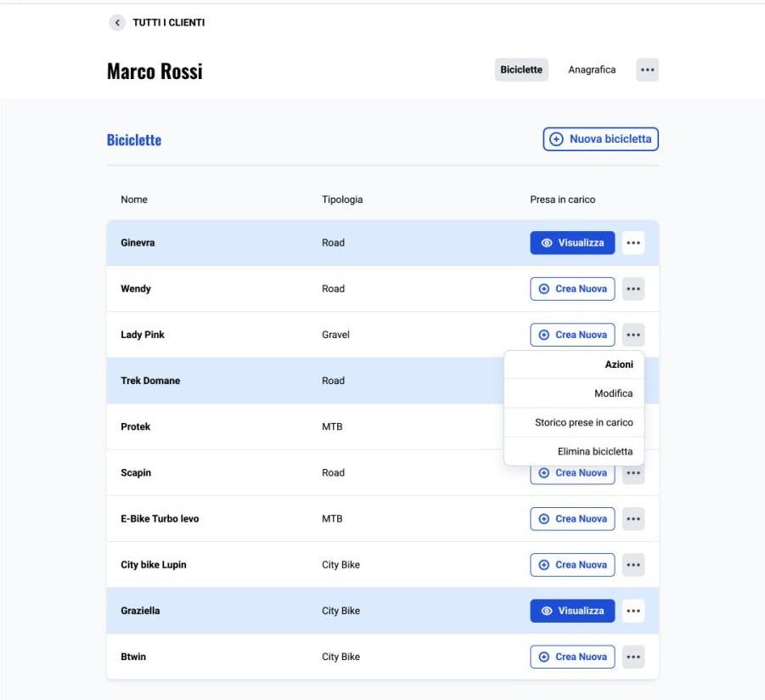Expand the E-Bike Turbo levo options menu
This screenshot has height=700, width=765.
[x=633, y=519]
